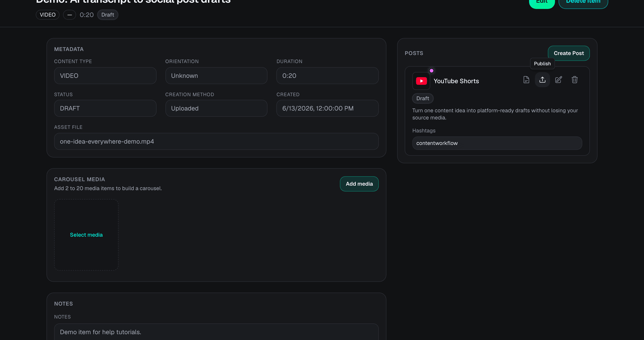This screenshot has height=340, width=644.
Task: Click the post description beginning 'Turn one content idea'
Action: tap(495, 114)
